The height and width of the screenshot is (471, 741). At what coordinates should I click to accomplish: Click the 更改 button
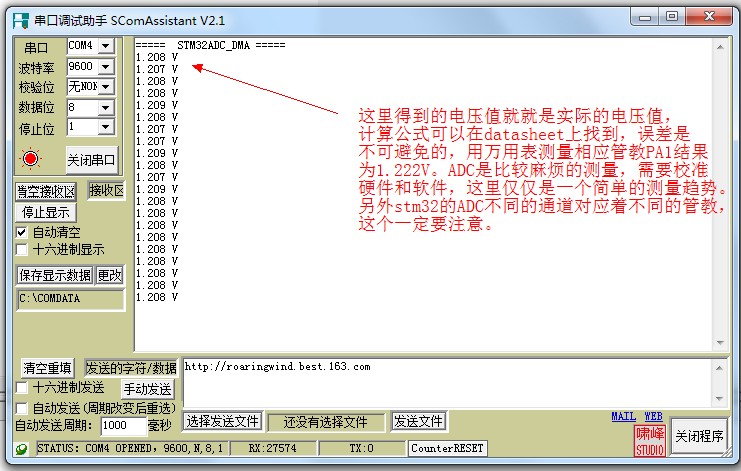(109, 275)
